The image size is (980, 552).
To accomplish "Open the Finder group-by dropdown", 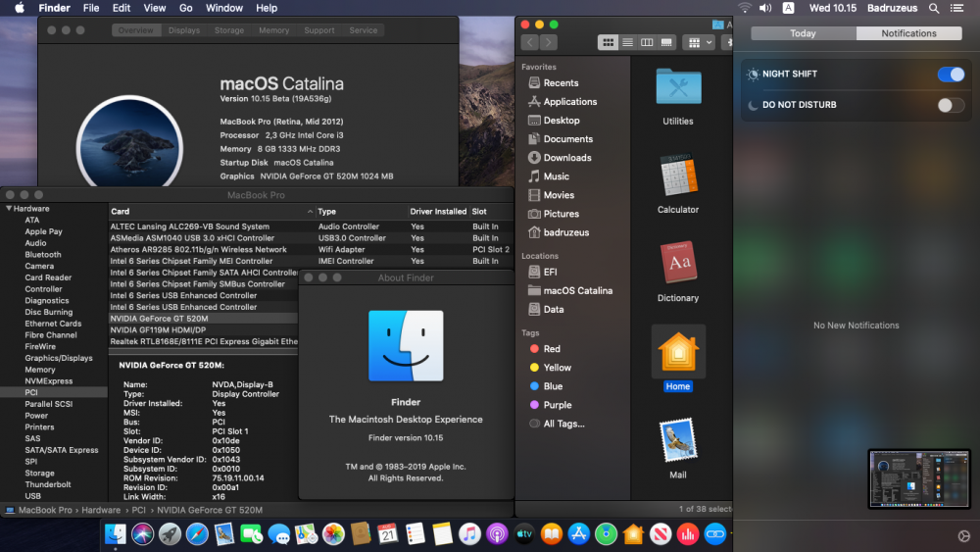I will (x=700, y=42).
